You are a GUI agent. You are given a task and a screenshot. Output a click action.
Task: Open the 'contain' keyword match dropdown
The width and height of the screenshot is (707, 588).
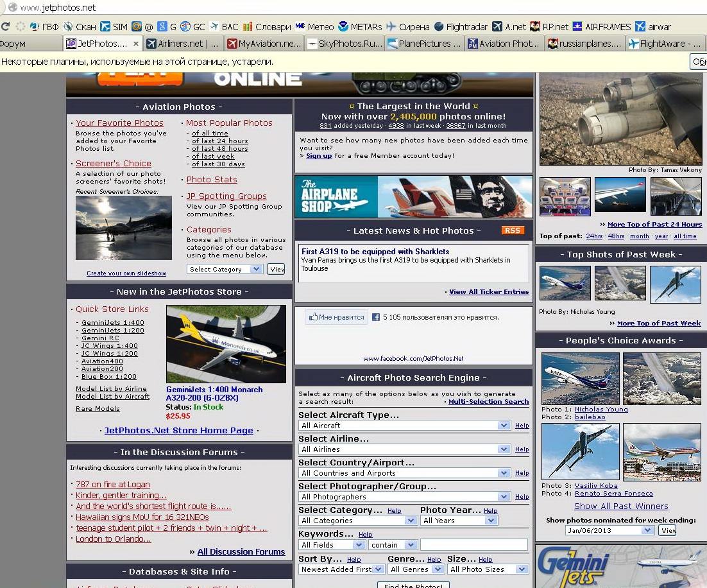pos(392,545)
